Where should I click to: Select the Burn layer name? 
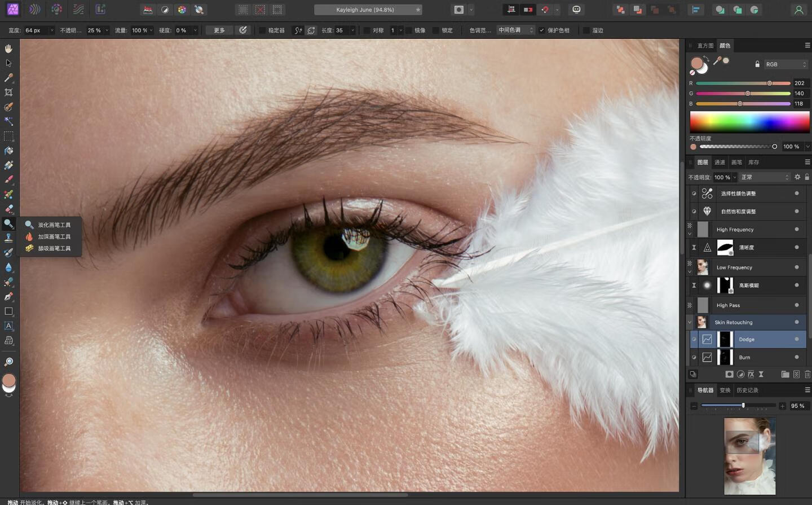(x=744, y=357)
